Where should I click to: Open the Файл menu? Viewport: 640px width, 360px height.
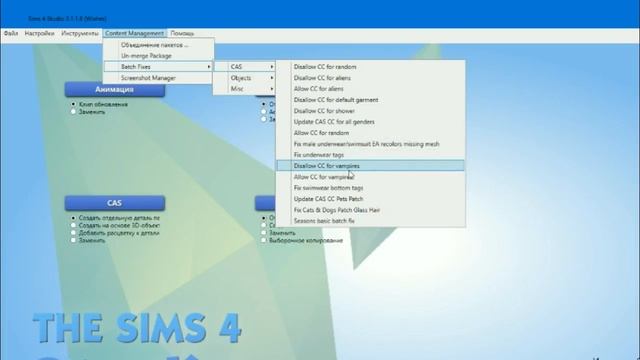coord(11,33)
